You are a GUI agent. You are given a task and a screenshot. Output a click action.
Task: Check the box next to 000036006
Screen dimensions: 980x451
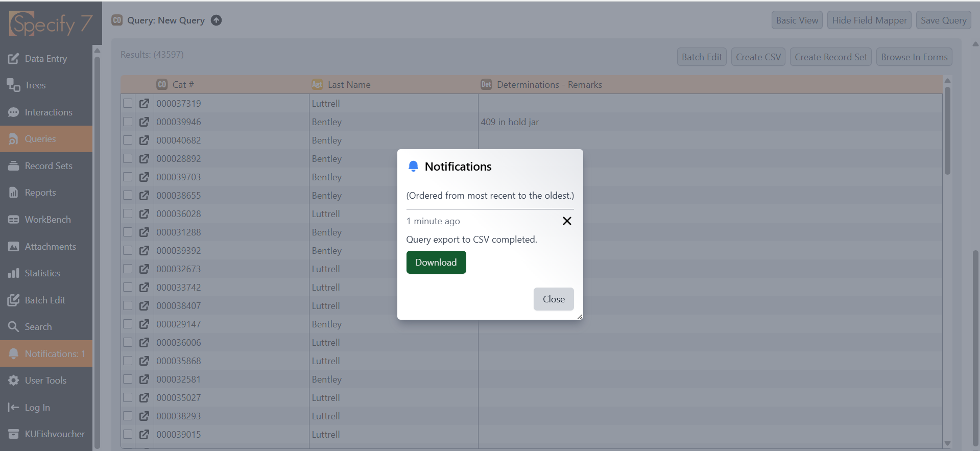click(128, 342)
